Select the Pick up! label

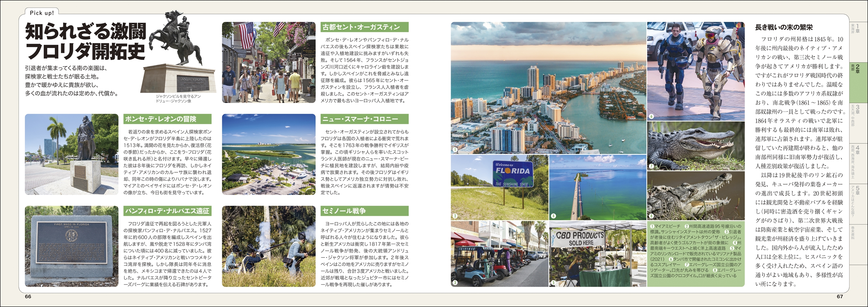tap(42, 13)
